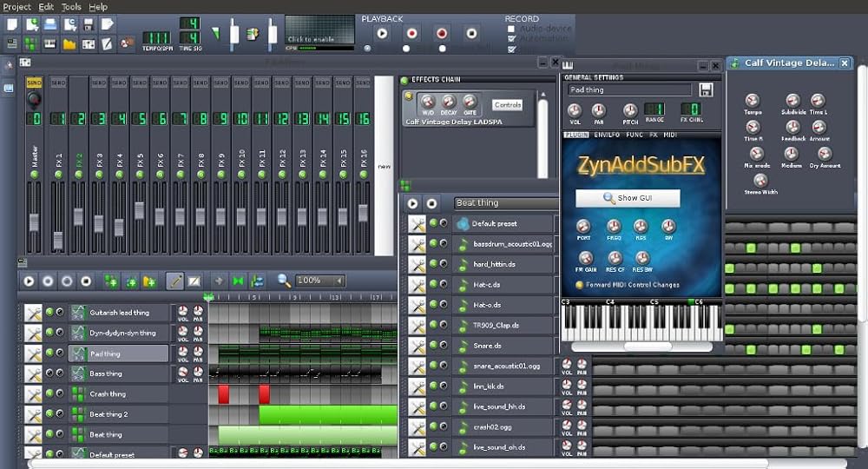Image resolution: width=868 pixels, height=469 pixels.
Task: Open the Beat thing pattern selector
Action: pos(505,203)
